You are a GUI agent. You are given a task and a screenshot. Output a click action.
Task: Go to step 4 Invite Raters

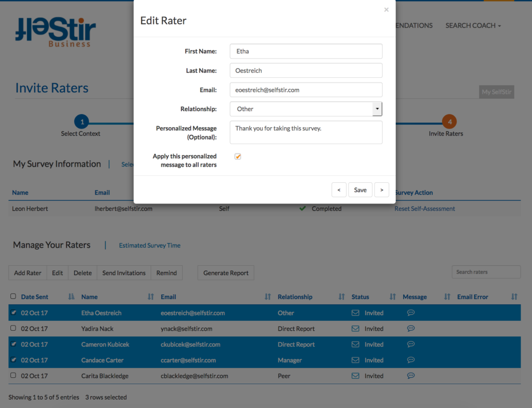449,123
